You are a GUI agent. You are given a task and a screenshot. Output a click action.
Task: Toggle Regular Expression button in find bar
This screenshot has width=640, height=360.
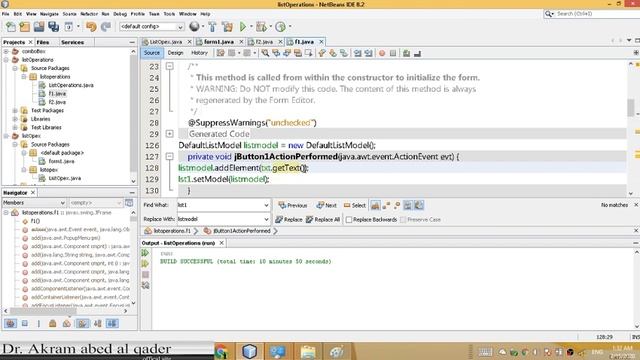[x=397, y=205]
